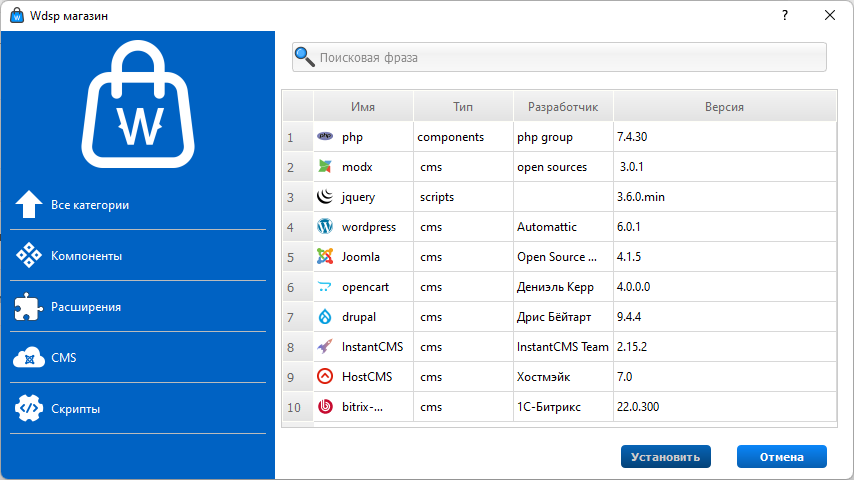This screenshot has width=854, height=480.
Task: Click the puzzle piece icon beside Расширения
Action: [28, 306]
